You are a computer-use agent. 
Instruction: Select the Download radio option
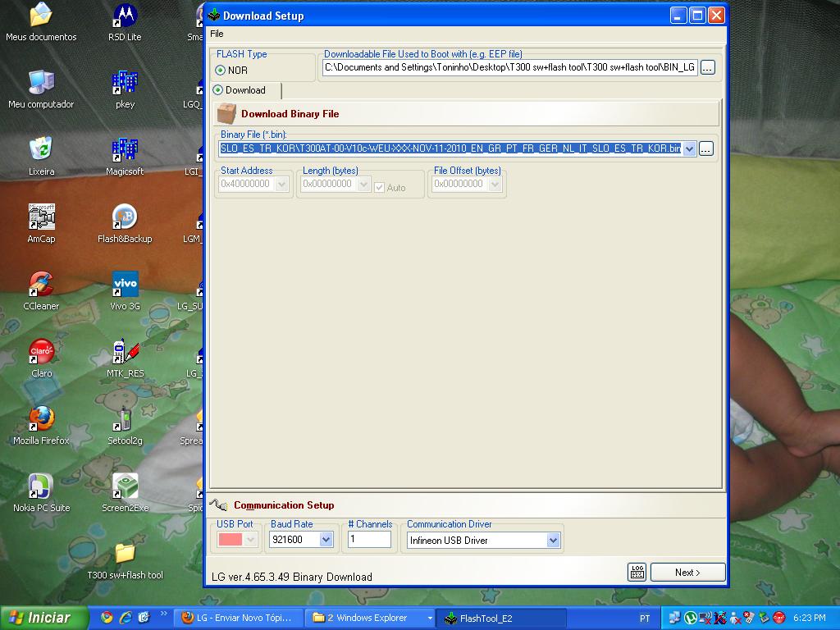(218, 90)
